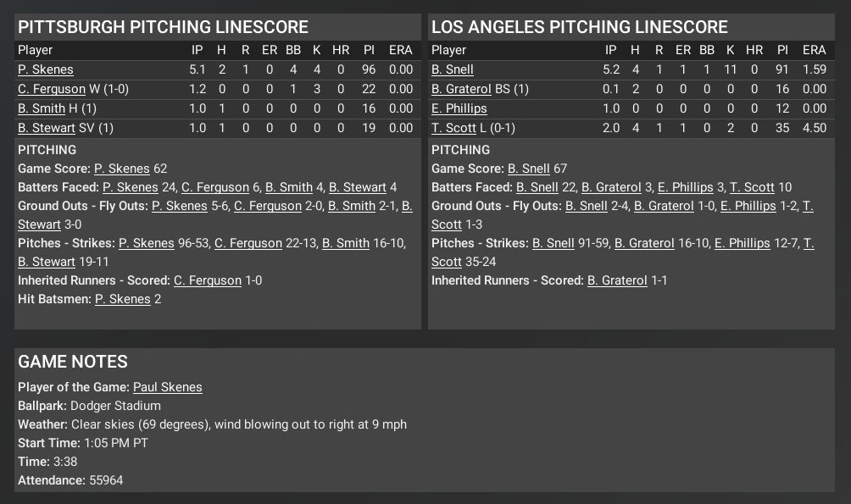This screenshot has width=851, height=504.
Task: Click T. Scott in the Batters Faced line
Action: pyautogui.click(x=752, y=187)
